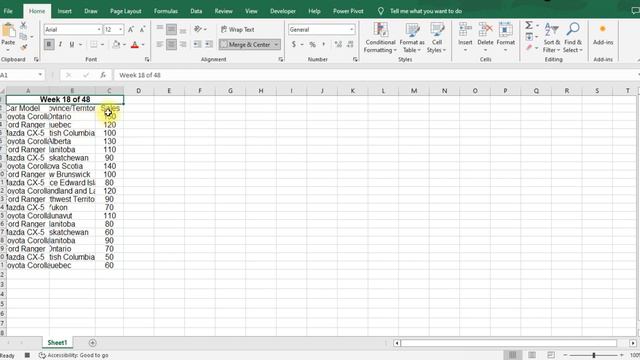This screenshot has width=640, height=360.
Task: Open Sort & Filter menu
Action: point(551,38)
